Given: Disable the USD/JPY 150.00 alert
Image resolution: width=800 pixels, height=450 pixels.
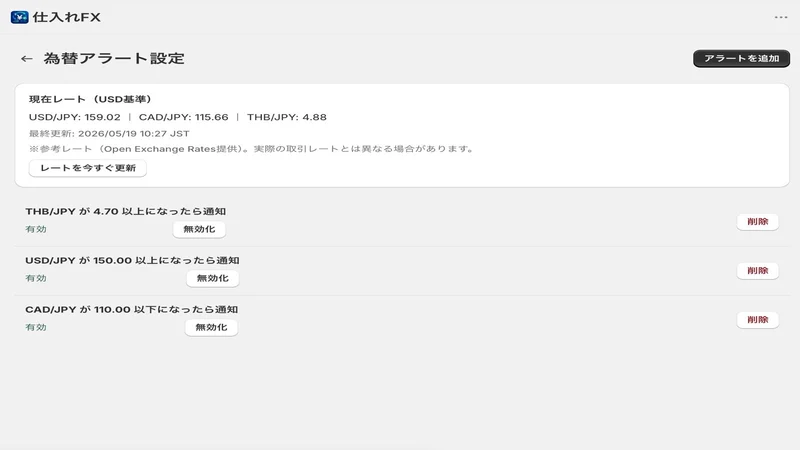Looking at the screenshot, I should pyautogui.click(x=212, y=278).
